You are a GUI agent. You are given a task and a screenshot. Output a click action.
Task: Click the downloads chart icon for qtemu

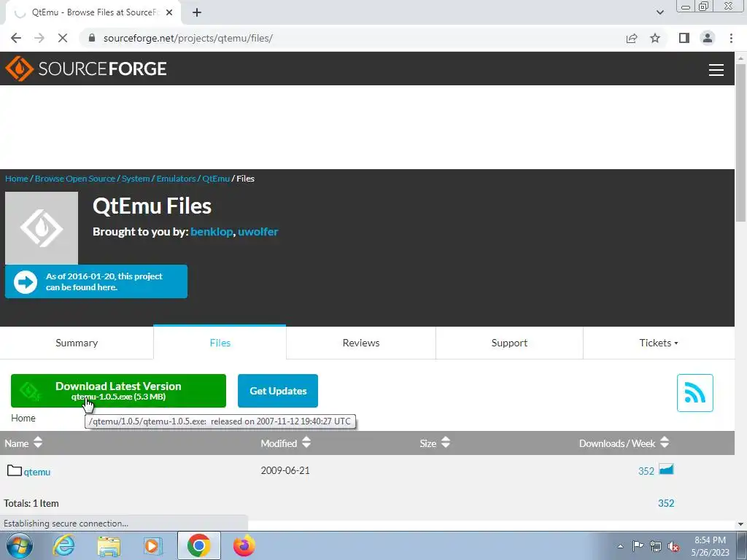pos(666,470)
